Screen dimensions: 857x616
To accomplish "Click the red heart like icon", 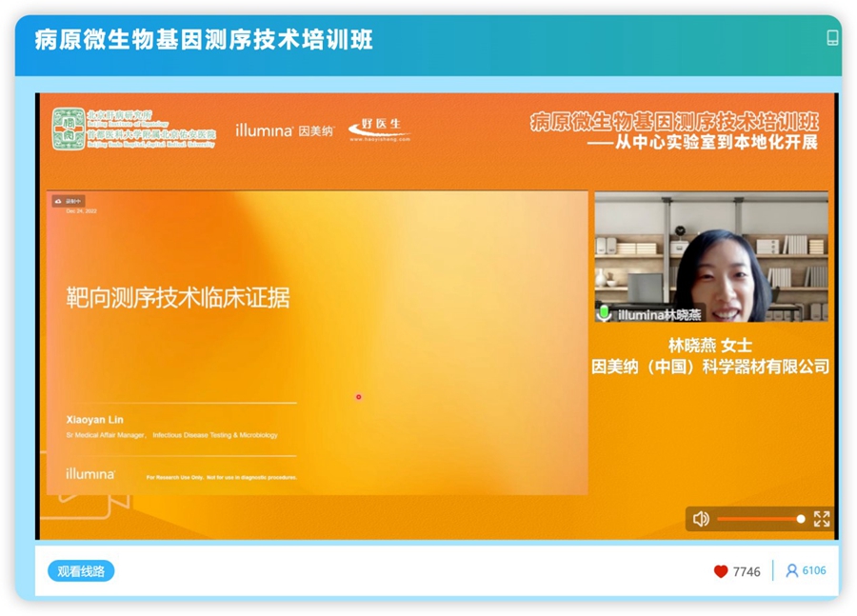I will (x=721, y=571).
